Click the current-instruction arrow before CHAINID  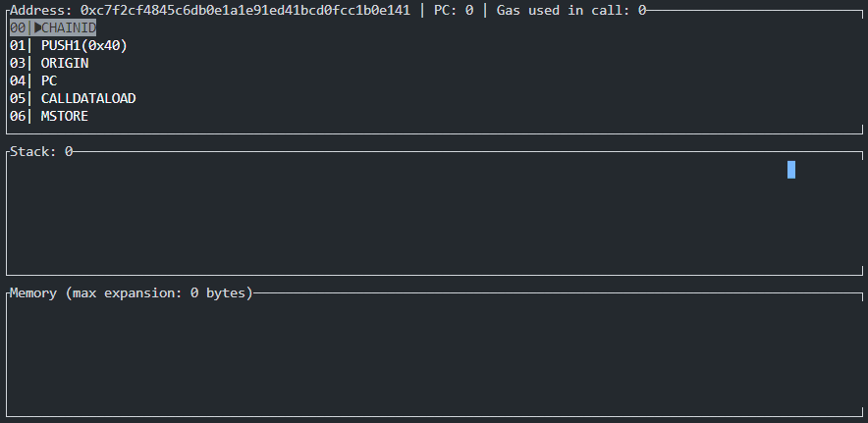pos(37,27)
